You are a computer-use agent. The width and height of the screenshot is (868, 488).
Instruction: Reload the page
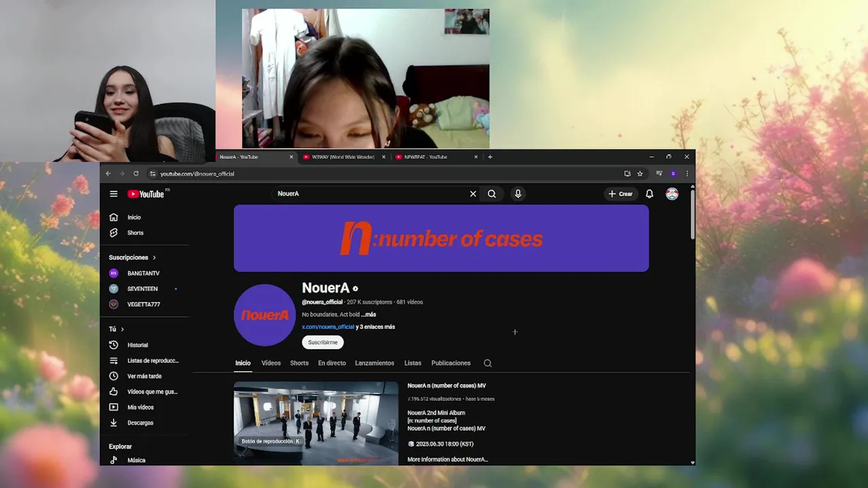click(136, 174)
